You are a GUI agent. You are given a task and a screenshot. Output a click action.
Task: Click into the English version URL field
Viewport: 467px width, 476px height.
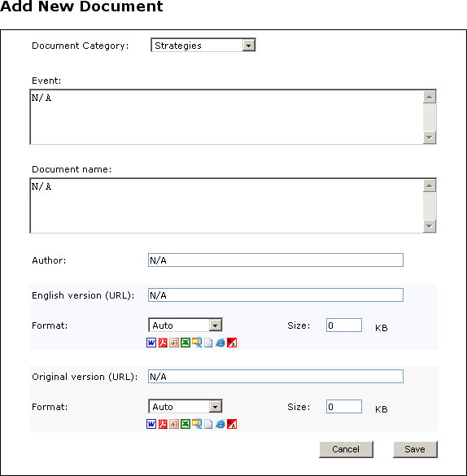pyautogui.click(x=276, y=295)
